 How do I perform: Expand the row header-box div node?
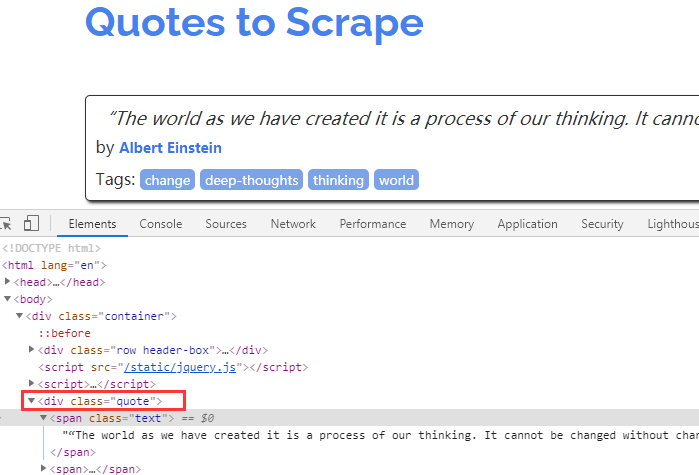pyautogui.click(x=32, y=350)
